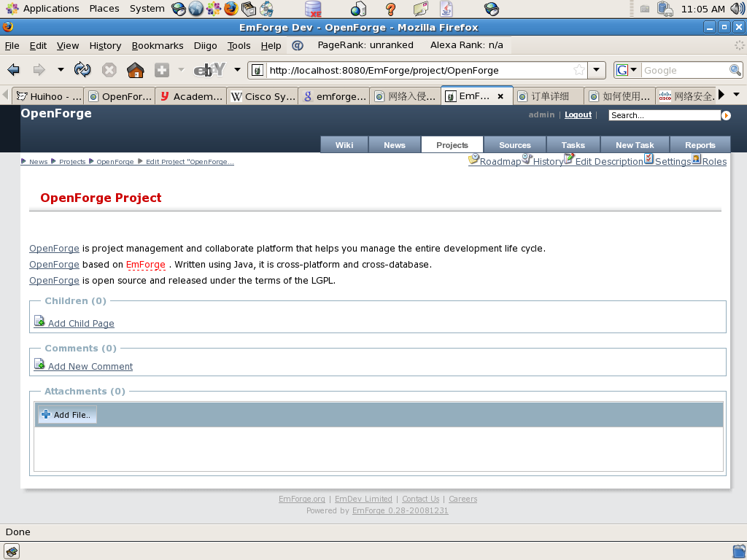Bookmark page with the star icon
Image resolution: width=747 pixels, height=560 pixels.
(x=579, y=70)
